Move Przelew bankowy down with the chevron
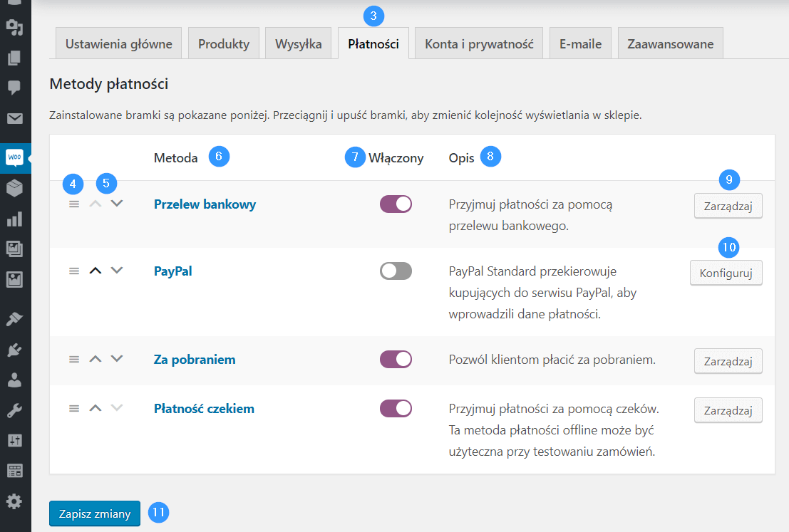789x532 pixels. [117, 204]
